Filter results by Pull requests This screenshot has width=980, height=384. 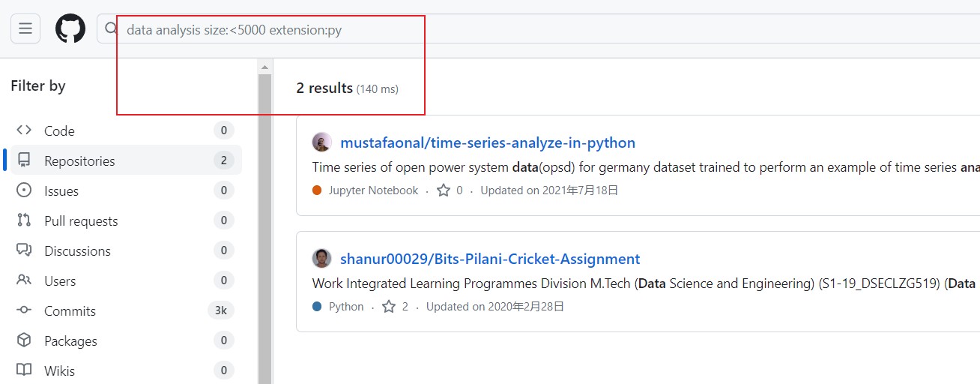coord(123,220)
